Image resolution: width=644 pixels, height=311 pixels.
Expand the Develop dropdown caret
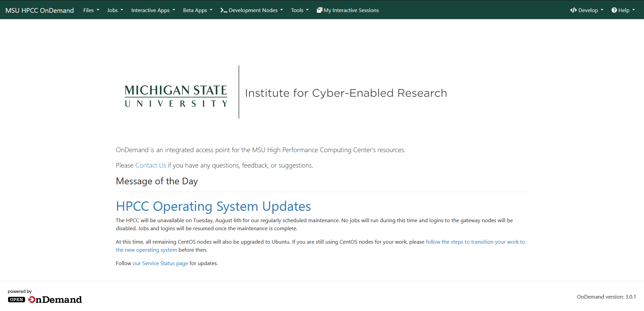pos(602,10)
